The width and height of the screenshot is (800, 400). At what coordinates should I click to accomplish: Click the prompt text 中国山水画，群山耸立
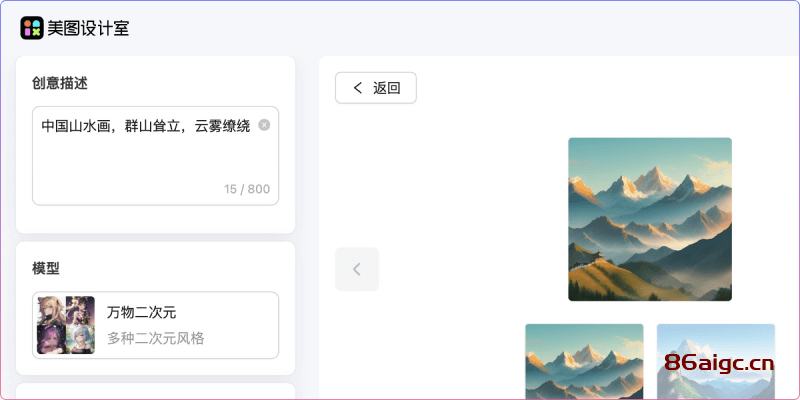coord(110,126)
